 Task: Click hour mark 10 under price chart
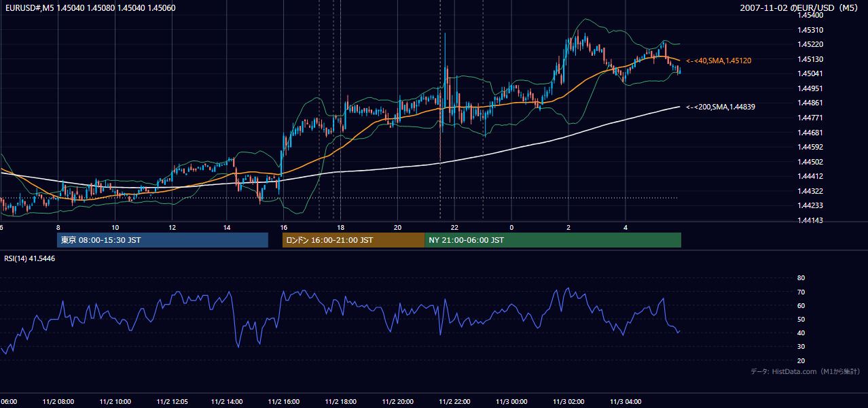click(115, 227)
